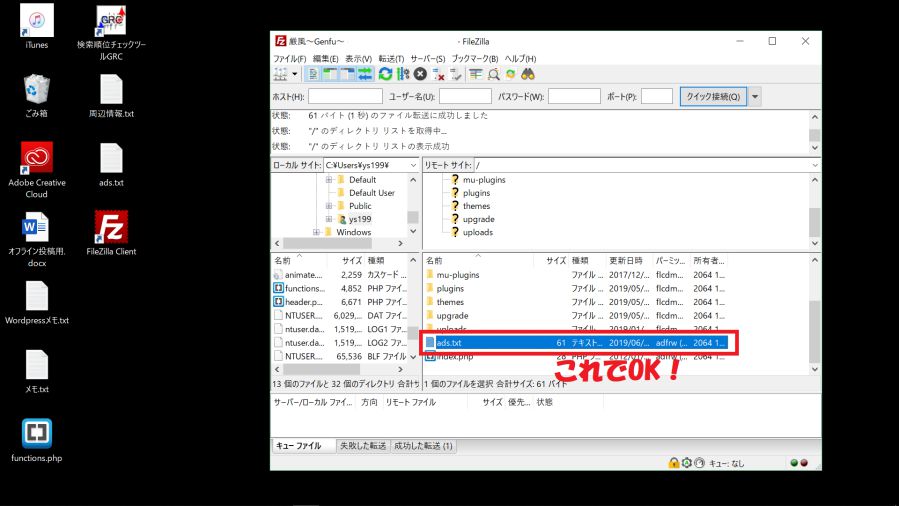Click the reconnect to last server icon
This screenshot has height=506, width=899.
[x=456, y=74]
